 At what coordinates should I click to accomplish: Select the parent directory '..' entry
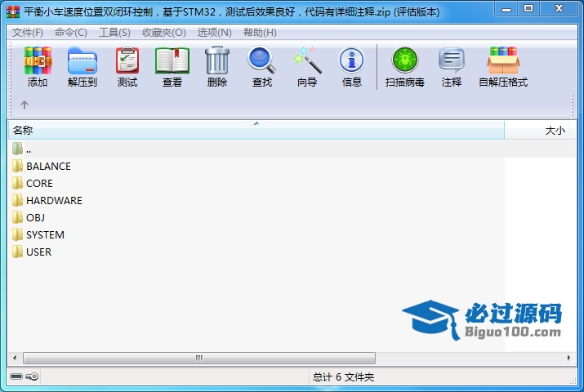point(29,149)
